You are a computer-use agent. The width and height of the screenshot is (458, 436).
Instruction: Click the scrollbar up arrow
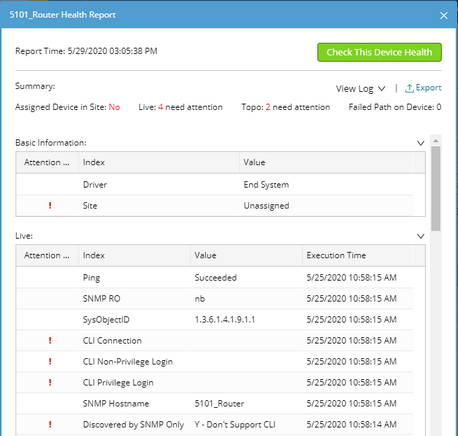point(436,141)
